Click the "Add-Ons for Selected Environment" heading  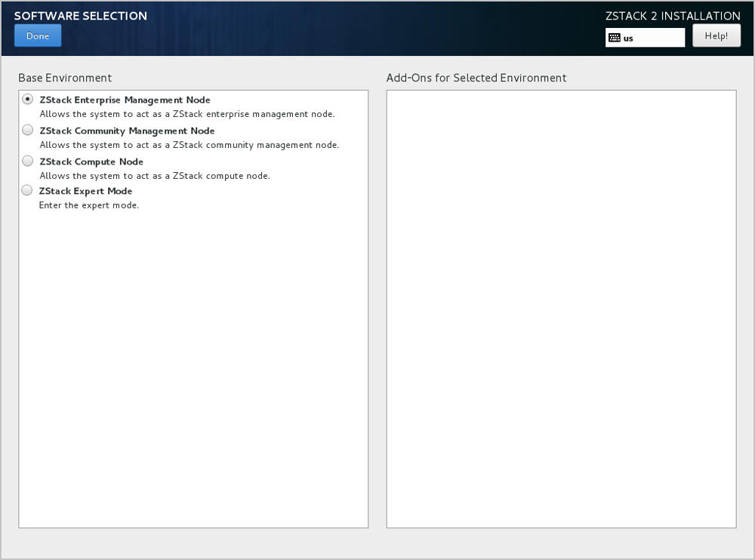coord(476,78)
